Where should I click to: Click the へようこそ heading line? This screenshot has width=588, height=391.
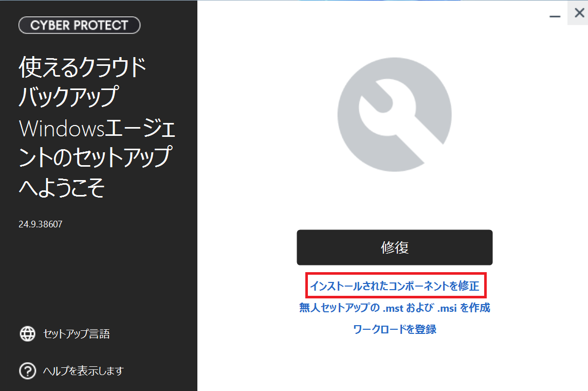62,187
